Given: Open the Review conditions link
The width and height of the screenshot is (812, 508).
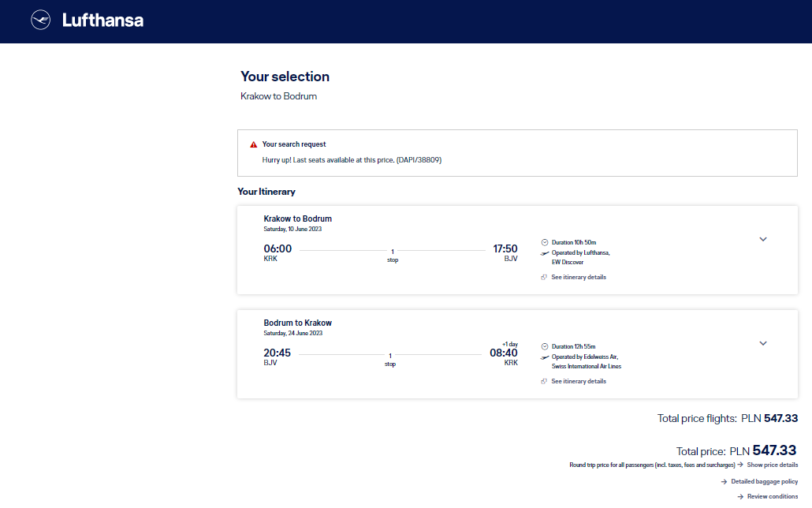Looking at the screenshot, I should pyautogui.click(x=773, y=497).
